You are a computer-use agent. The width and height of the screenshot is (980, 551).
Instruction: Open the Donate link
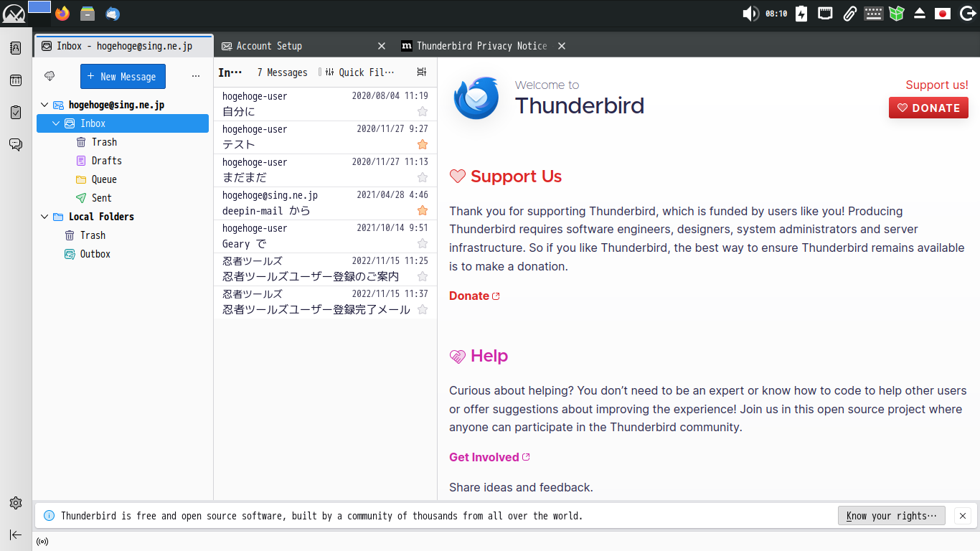pyautogui.click(x=474, y=296)
